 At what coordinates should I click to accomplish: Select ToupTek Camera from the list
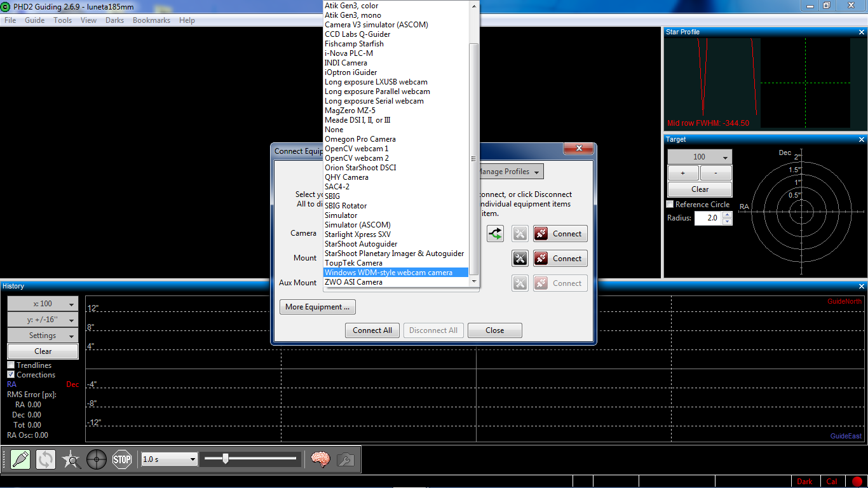point(396,263)
